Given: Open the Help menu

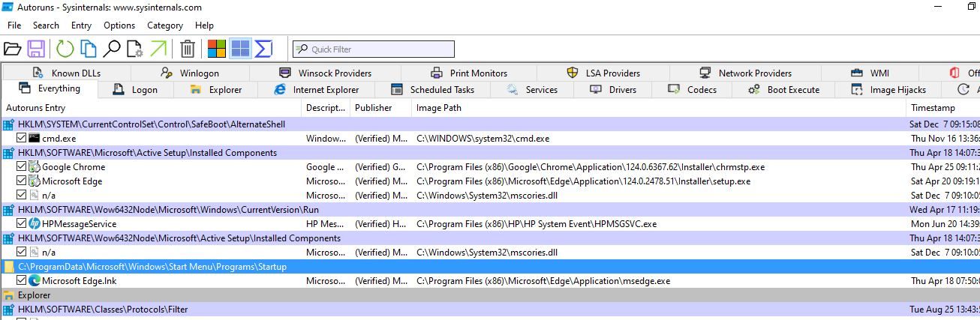Looking at the screenshot, I should point(204,25).
